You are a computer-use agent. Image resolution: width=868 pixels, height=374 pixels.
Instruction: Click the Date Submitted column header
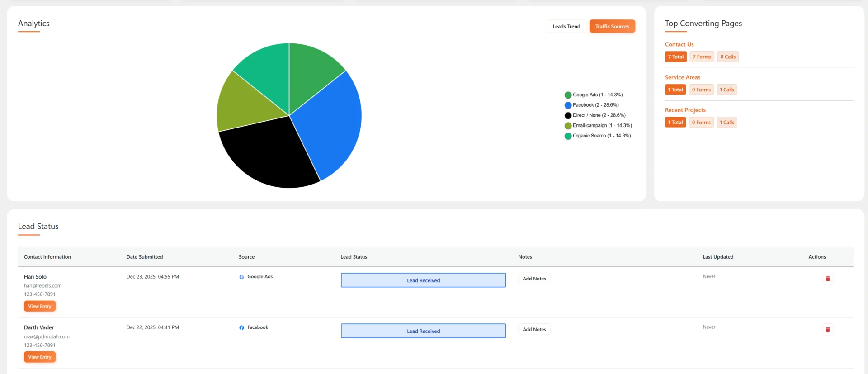tap(145, 257)
